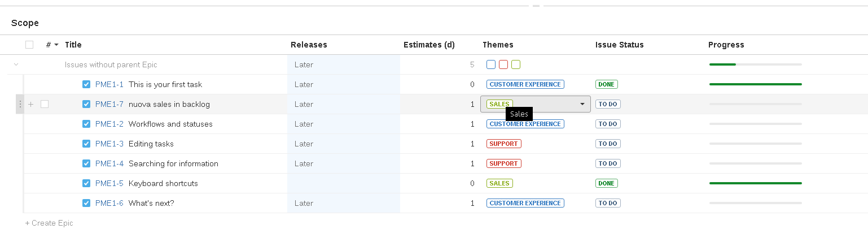Click the estimate value 5 in epic row

click(472, 64)
